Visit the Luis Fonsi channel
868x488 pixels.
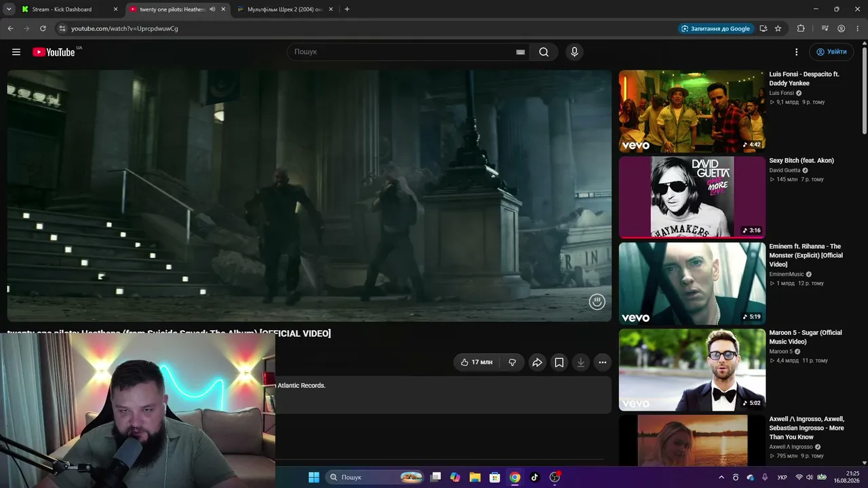click(x=781, y=93)
